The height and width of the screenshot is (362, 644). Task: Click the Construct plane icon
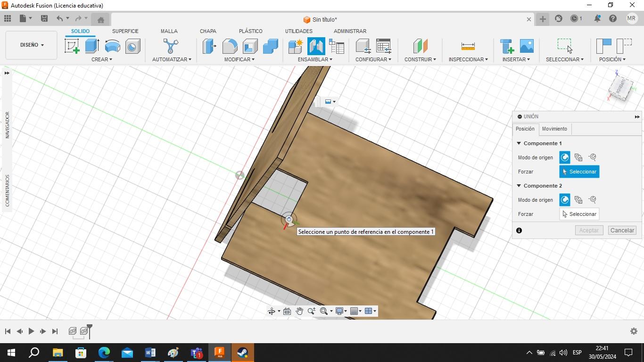coord(420,46)
